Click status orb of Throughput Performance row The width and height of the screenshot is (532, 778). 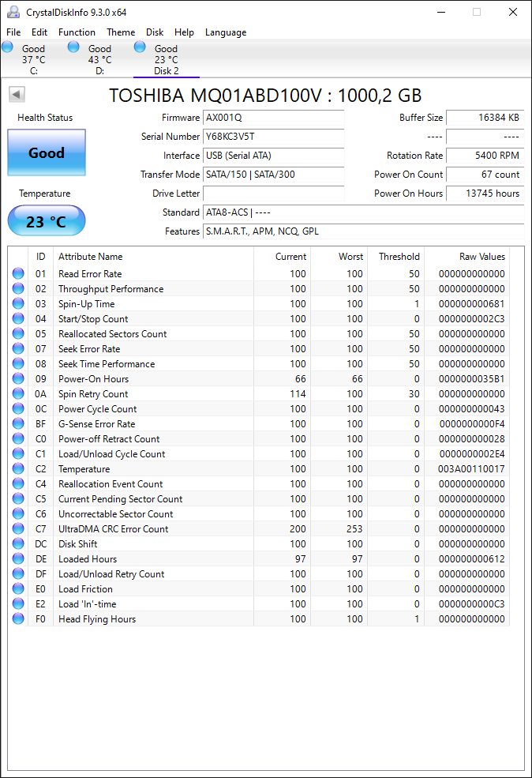tap(18, 288)
